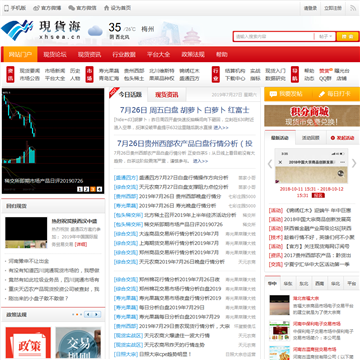Viewport: 360px width, 360px height.
Task: Click the 下载中心 link
Action: tap(235, 79)
